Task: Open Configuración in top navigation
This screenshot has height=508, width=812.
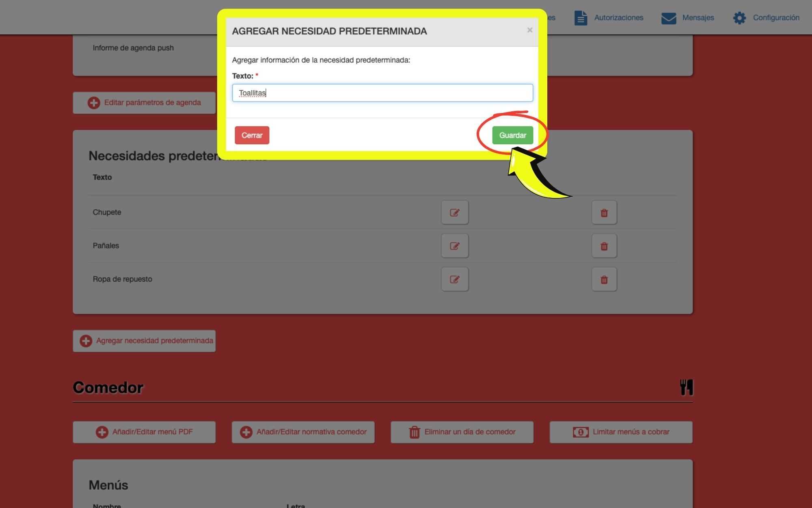Action: point(766,18)
